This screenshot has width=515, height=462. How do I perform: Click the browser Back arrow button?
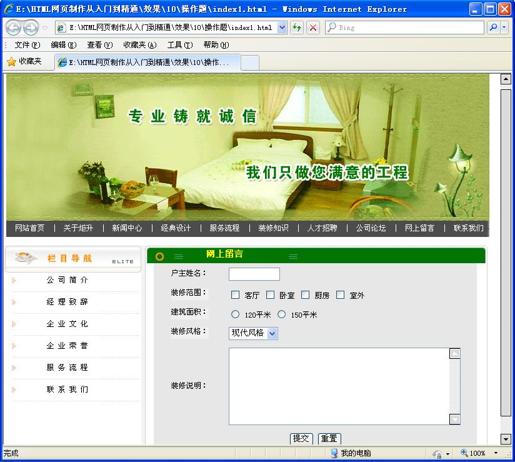click(14, 28)
